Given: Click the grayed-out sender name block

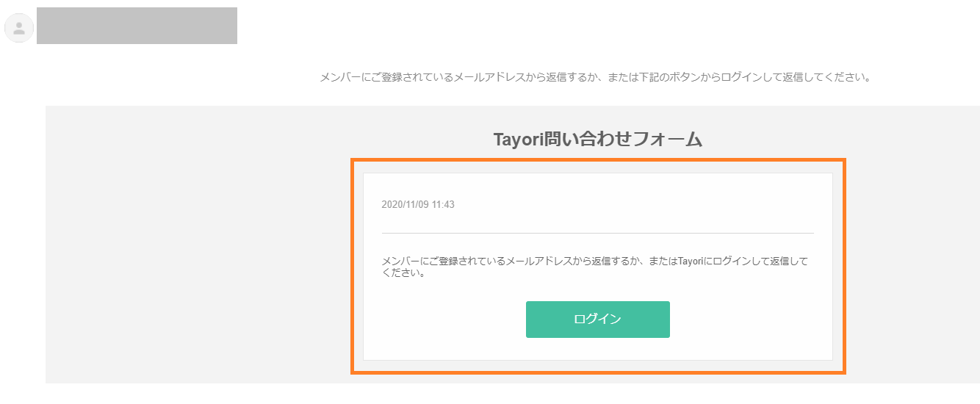Looking at the screenshot, I should [x=137, y=26].
